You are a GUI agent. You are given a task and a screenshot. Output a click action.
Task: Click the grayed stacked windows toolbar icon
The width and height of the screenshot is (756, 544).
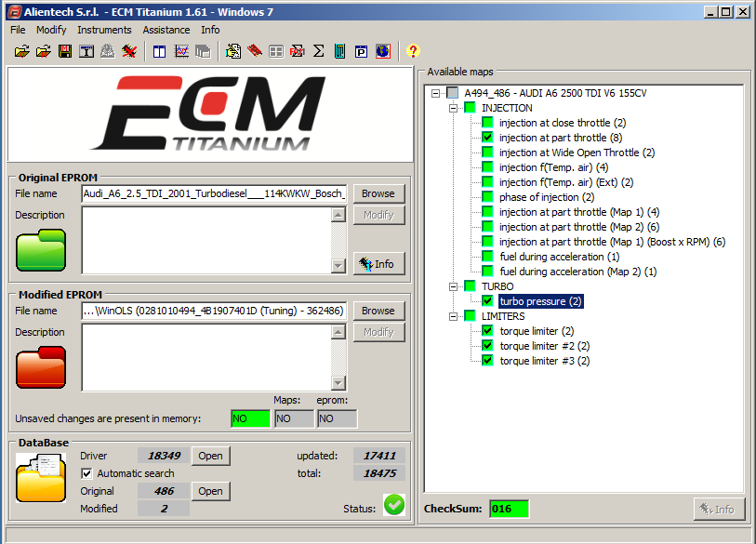pos(203,51)
